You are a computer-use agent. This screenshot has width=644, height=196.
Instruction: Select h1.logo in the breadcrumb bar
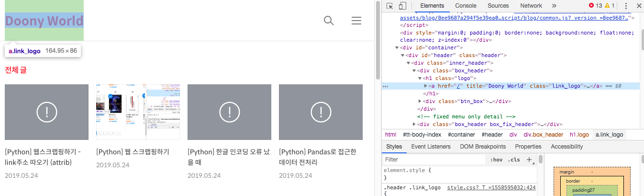click(579, 135)
